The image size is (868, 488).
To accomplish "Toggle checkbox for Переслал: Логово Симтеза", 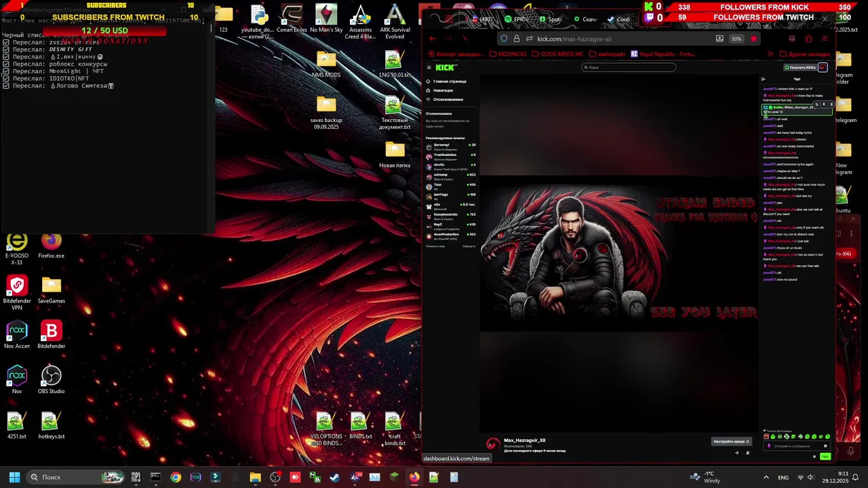I will 6,86.
